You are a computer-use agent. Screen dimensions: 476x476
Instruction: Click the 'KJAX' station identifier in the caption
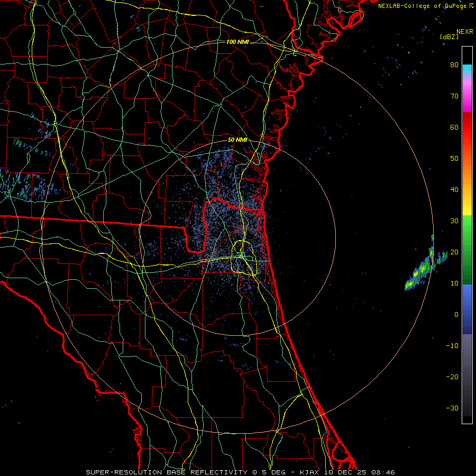click(x=309, y=472)
